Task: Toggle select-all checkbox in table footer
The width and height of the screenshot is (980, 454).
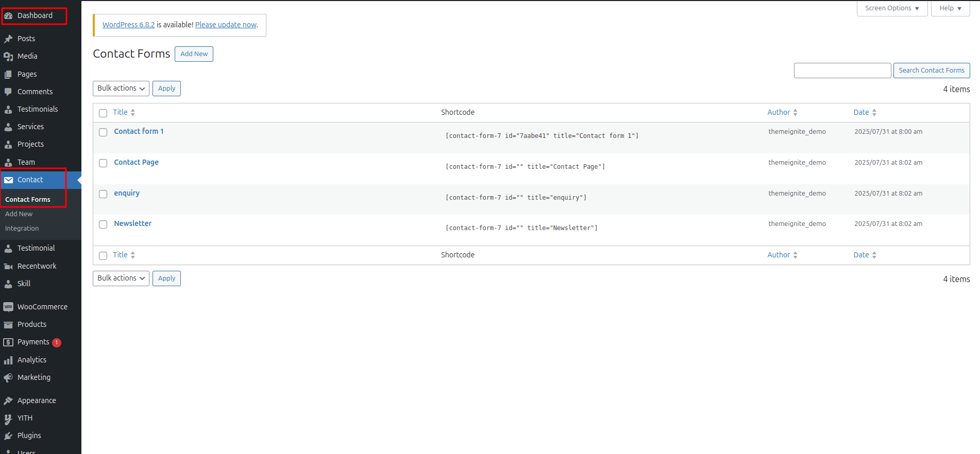Action: click(x=103, y=256)
